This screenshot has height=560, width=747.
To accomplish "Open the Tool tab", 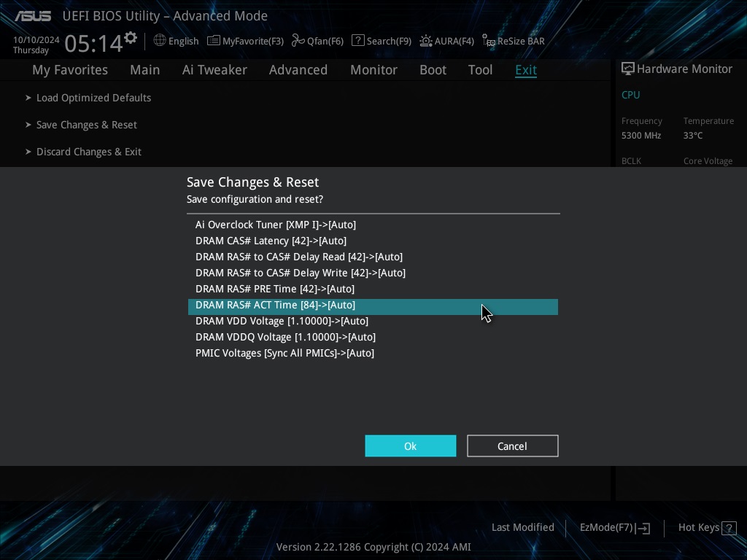I will (480, 70).
